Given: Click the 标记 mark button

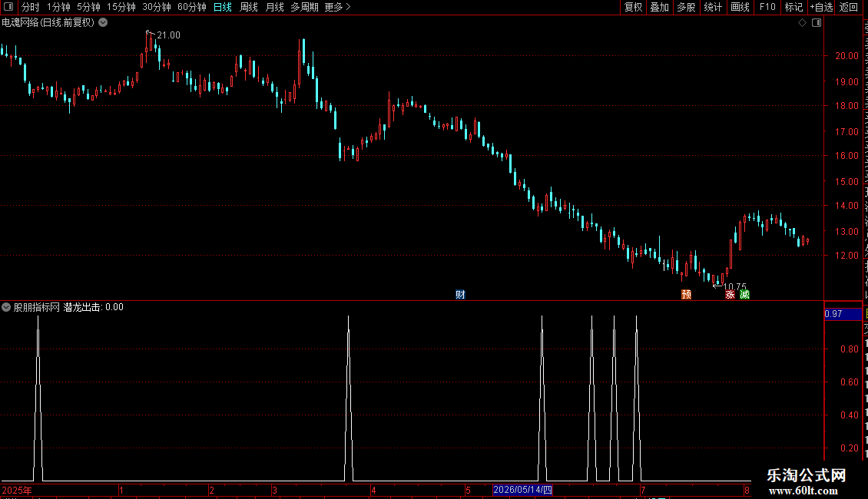Looking at the screenshot, I should (793, 7).
